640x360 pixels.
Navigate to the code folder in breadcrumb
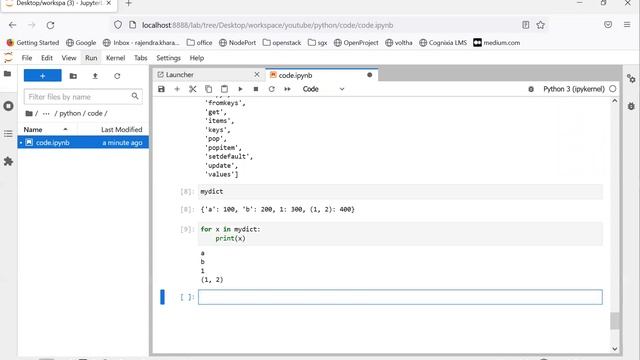(95, 113)
